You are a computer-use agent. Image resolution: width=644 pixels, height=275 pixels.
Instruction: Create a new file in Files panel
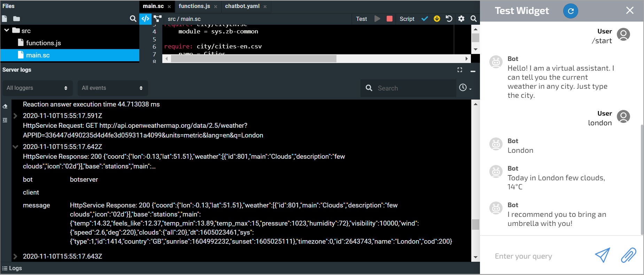5,19
